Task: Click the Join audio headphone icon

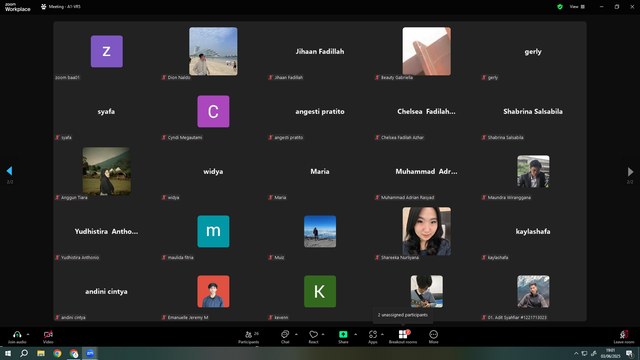Action: coord(17,334)
